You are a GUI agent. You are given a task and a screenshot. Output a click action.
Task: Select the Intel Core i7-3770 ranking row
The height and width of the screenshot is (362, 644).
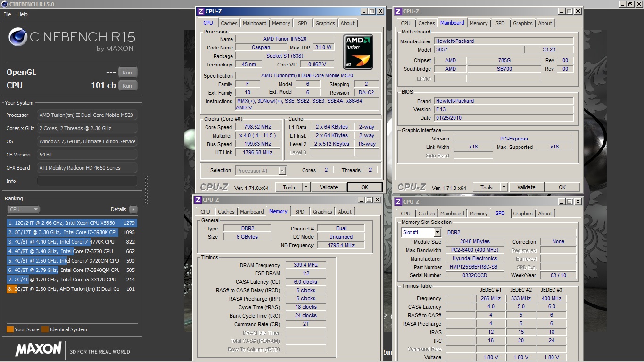(x=72, y=251)
